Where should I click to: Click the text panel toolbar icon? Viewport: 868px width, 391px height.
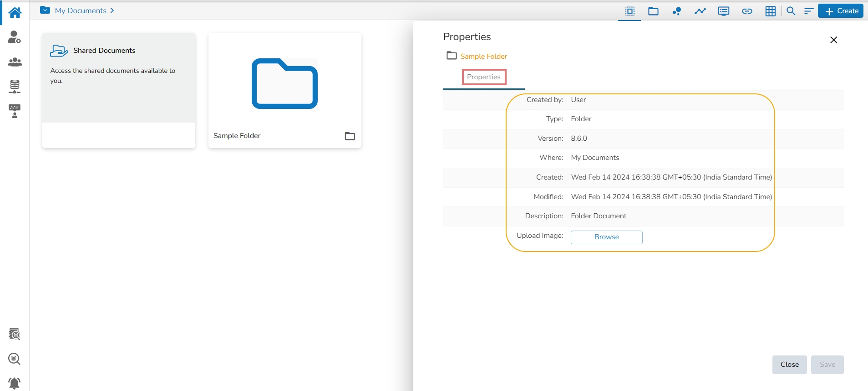(x=724, y=11)
